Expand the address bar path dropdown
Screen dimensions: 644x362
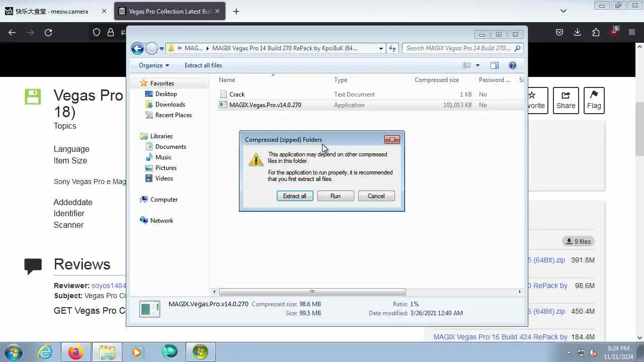click(x=381, y=49)
